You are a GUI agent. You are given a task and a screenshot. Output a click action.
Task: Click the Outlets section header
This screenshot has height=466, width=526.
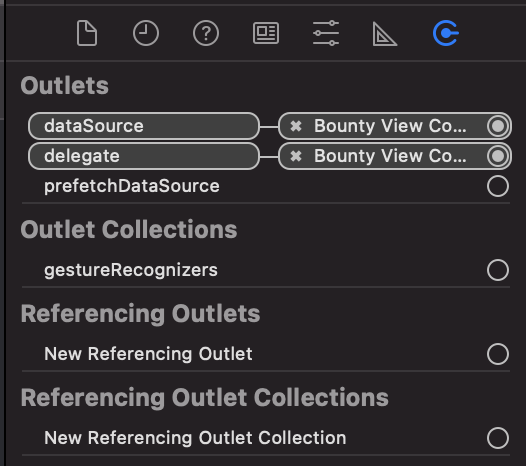click(65, 86)
